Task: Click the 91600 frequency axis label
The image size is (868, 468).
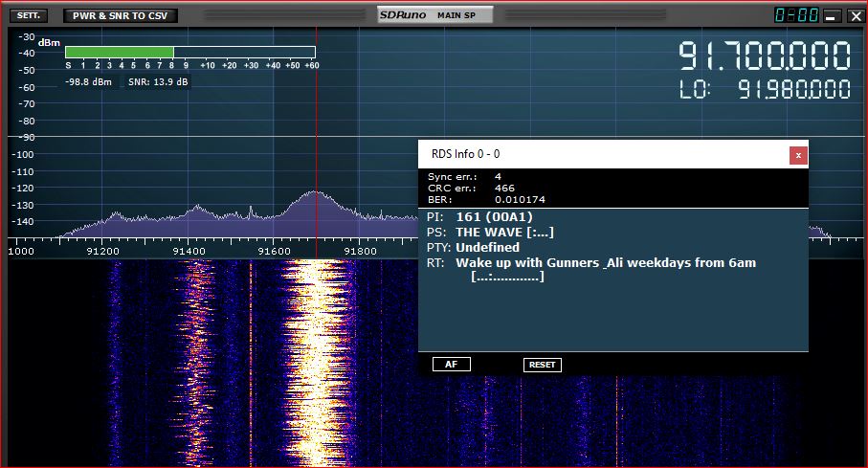Action: 274,252
